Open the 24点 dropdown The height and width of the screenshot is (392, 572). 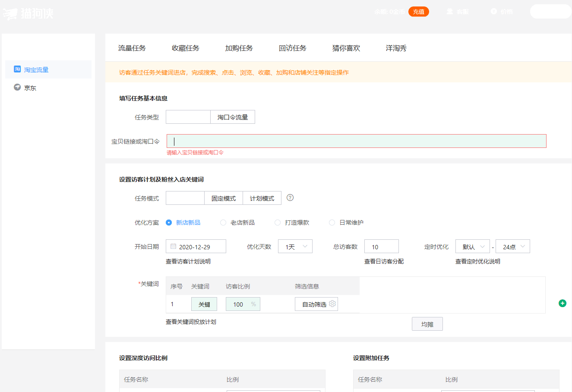click(x=513, y=247)
